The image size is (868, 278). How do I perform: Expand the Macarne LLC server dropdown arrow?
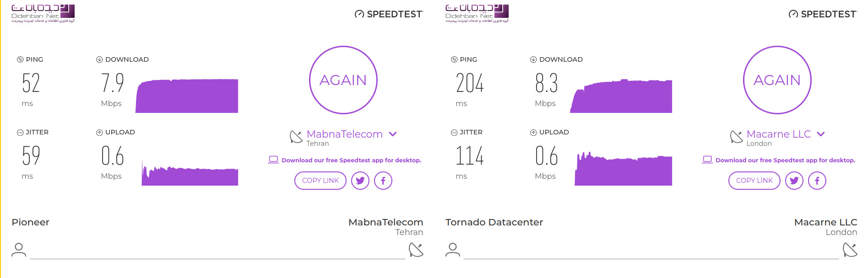[821, 134]
